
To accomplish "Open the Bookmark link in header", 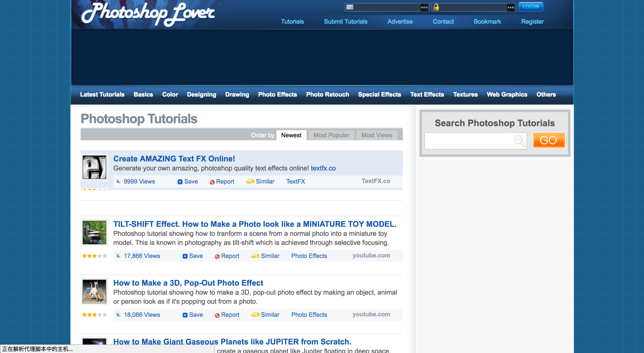I will (x=487, y=22).
